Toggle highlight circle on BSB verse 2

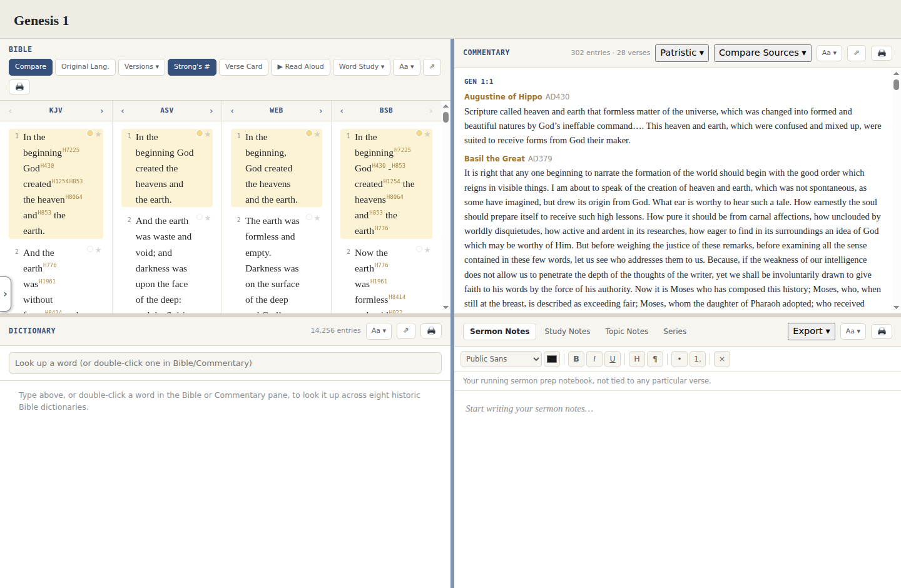coord(419,249)
